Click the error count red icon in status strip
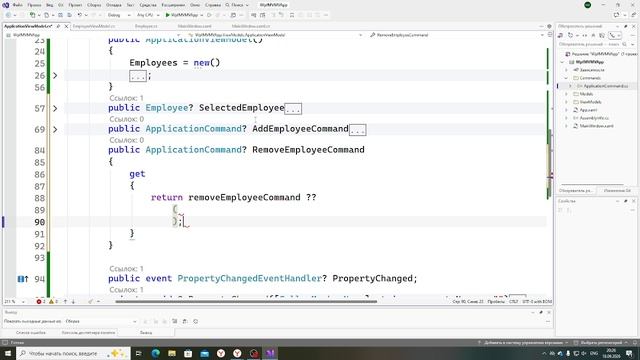 (x=39, y=302)
